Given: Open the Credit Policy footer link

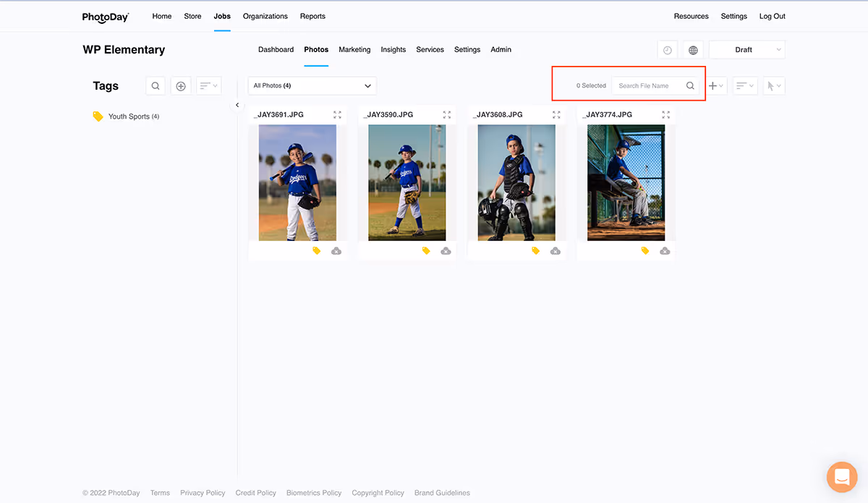Looking at the screenshot, I should [x=255, y=493].
